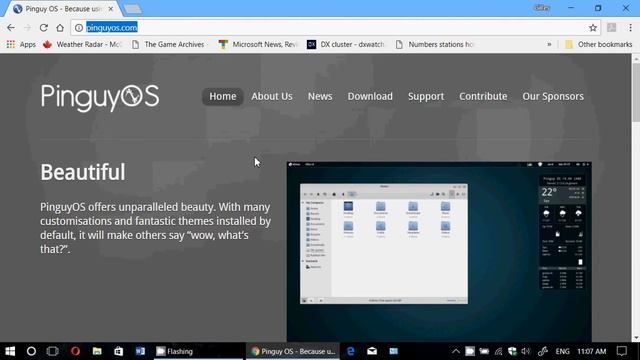Screen dimensions: 640x360
Task: Switch to the Flashing taskbar window
Action: pos(199,351)
